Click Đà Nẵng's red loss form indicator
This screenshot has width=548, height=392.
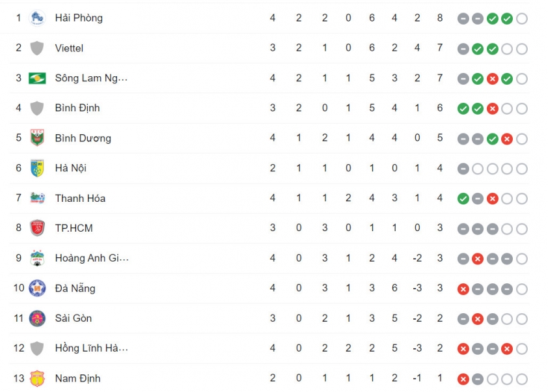463,289
